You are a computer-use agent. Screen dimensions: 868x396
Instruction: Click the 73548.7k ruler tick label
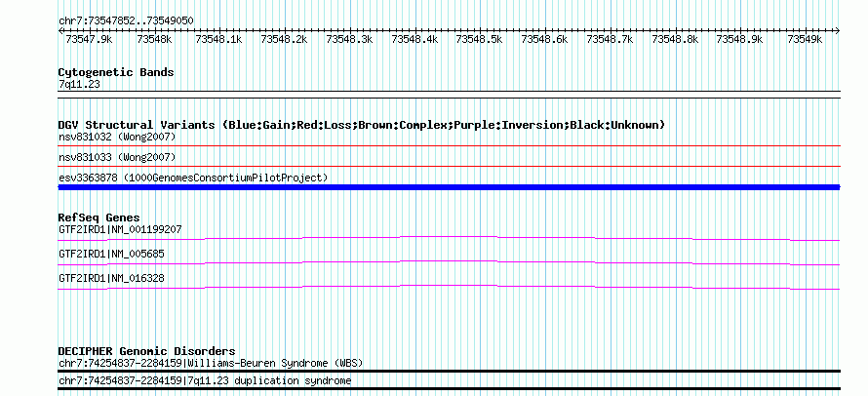[x=610, y=39]
